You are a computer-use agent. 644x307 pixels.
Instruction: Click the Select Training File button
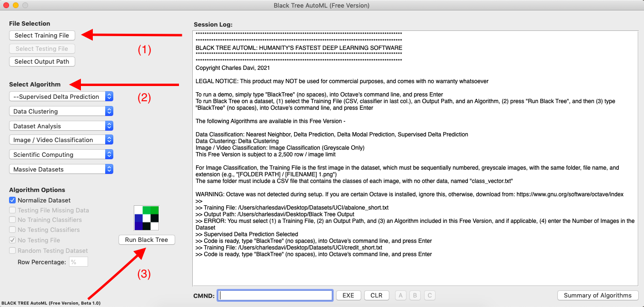click(x=42, y=36)
